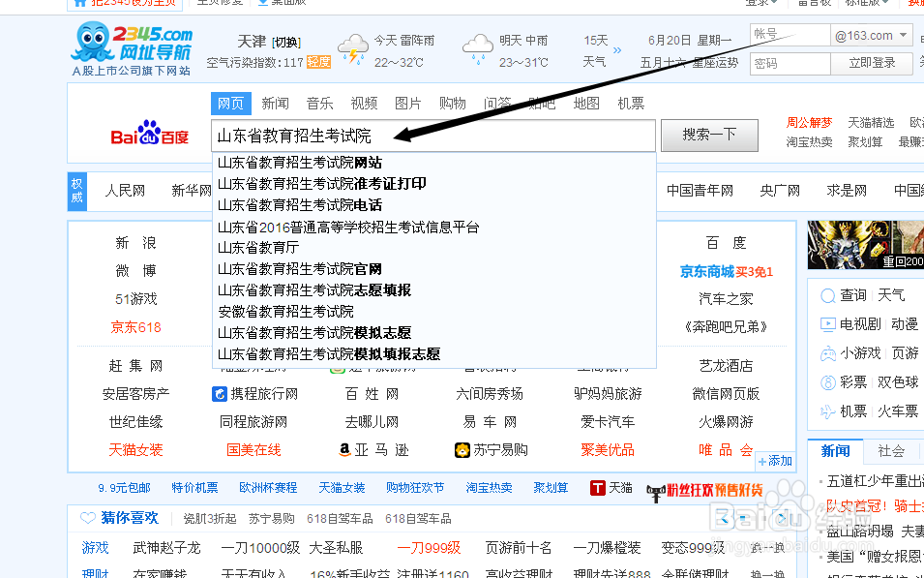Open tomorrow's rain cloud weather icon
The image size is (924, 578).
(x=477, y=49)
